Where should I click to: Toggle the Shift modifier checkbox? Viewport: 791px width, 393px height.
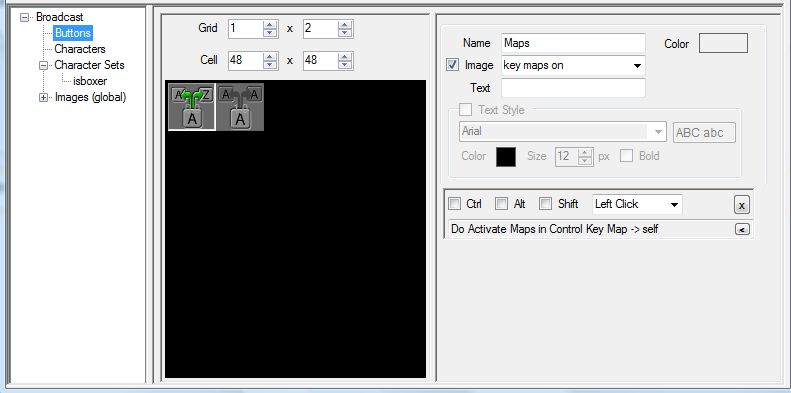[x=545, y=204]
